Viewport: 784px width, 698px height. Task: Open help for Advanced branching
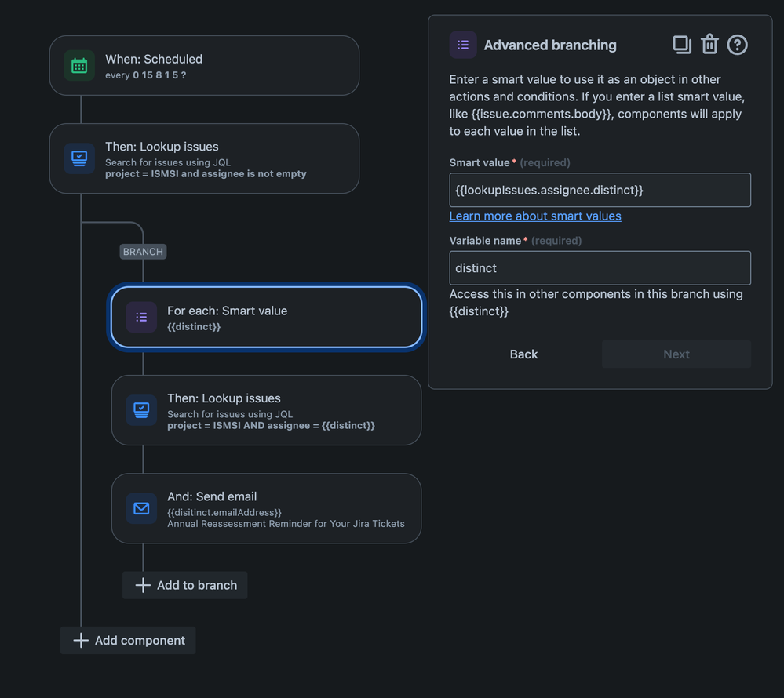pos(737,45)
